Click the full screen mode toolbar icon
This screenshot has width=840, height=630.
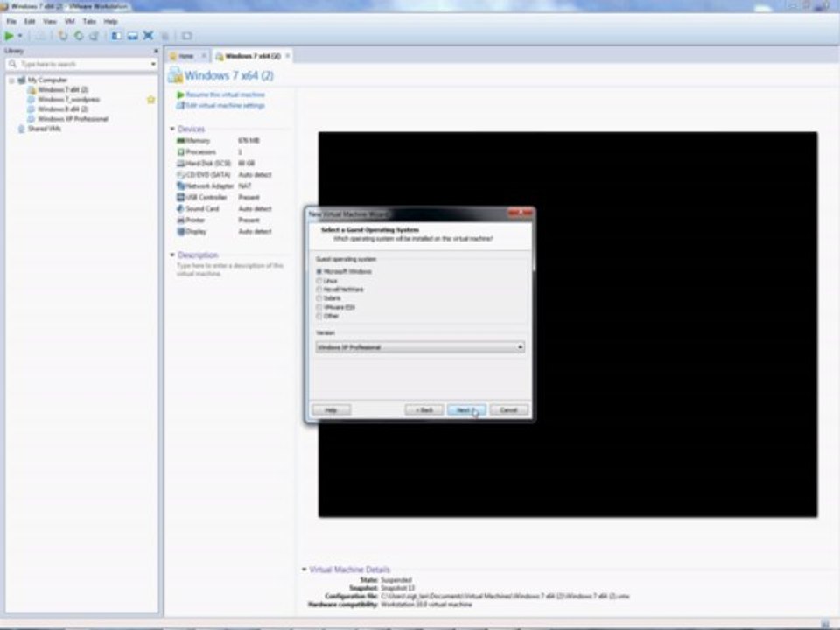tap(149, 36)
